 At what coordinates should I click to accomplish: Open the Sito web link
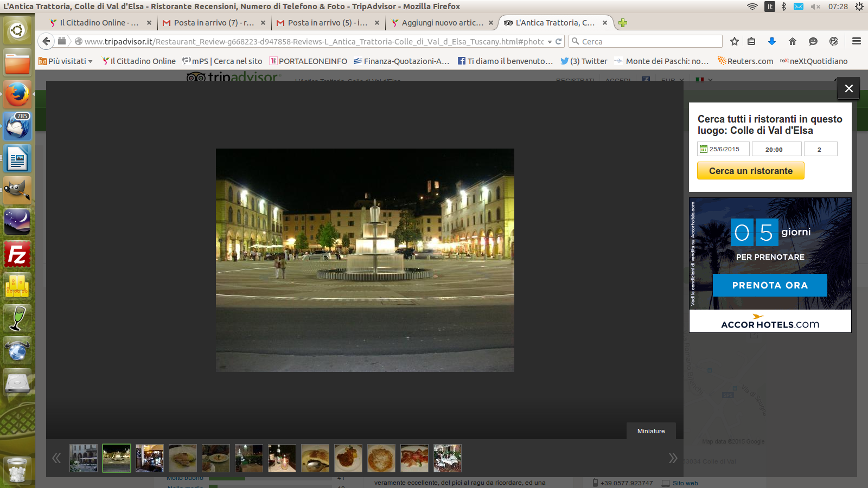pyautogui.click(x=685, y=483)
